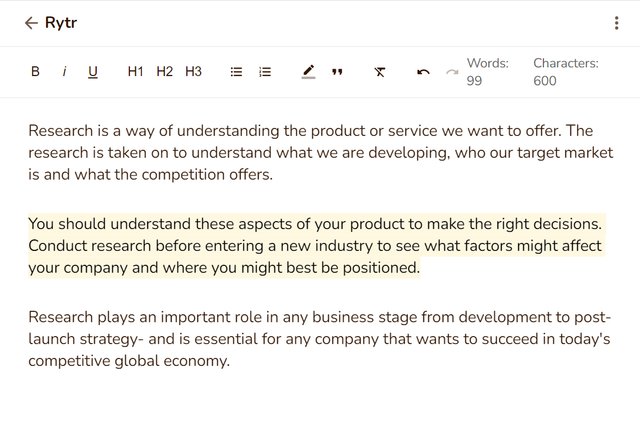This screenshot has width=640, height=423.
Task: Toggle italic formatting
Action: click(x=64, y=72)
